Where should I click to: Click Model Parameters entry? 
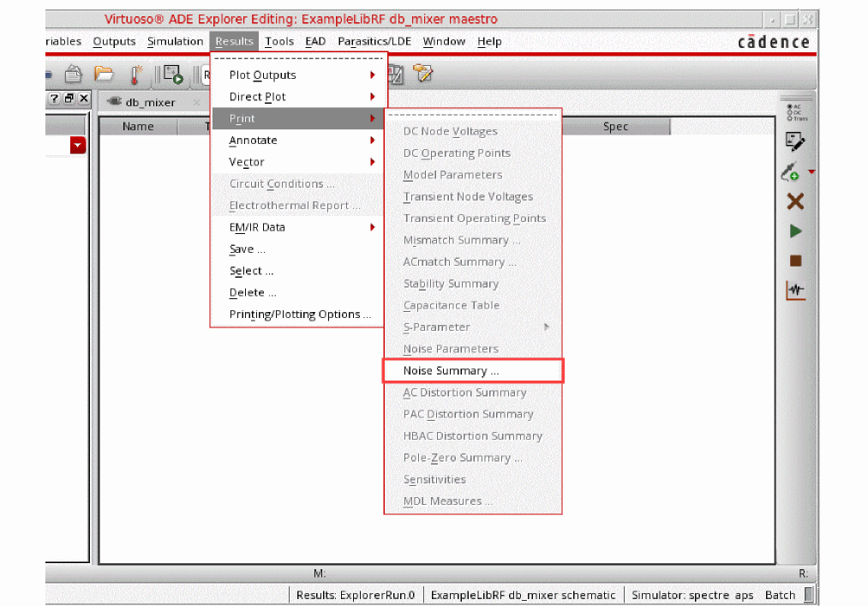coord(473,175)
